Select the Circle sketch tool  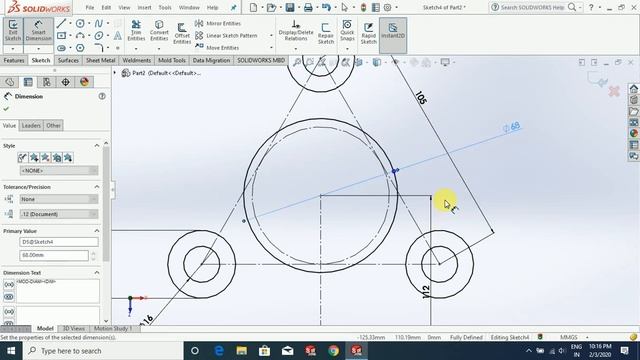tap(80, 24)
